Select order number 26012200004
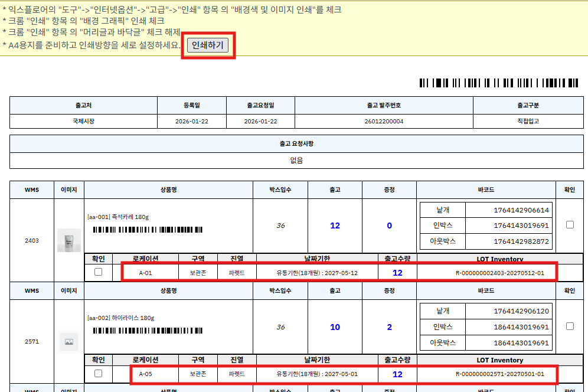The width and height of the screenshot is (588, 392). pyautogui.click(x=384, y=122)
